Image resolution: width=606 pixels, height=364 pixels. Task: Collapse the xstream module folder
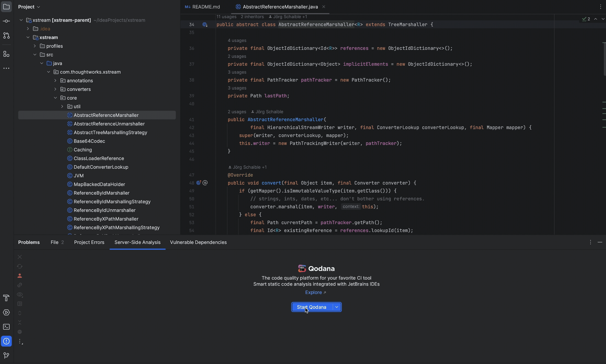pyautogui.click(x=28, y=37)
